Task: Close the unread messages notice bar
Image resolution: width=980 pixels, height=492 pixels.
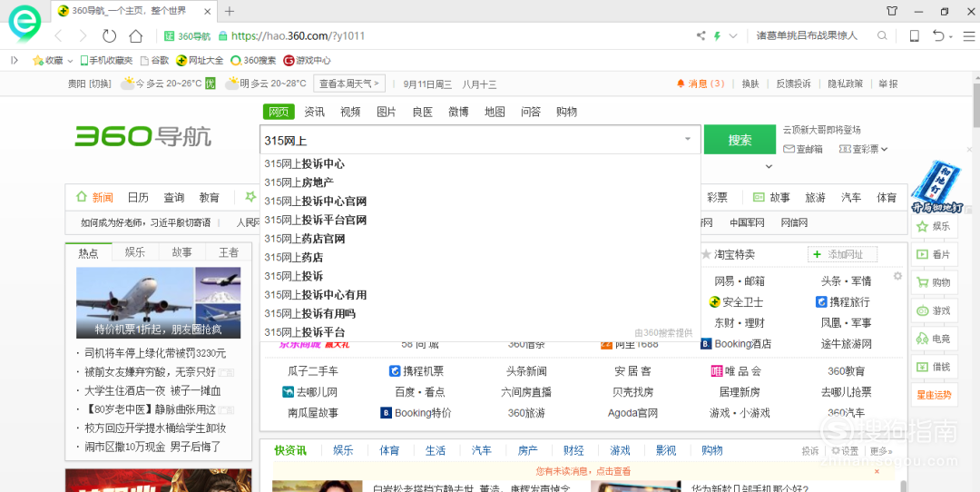Action: point(877,471)
